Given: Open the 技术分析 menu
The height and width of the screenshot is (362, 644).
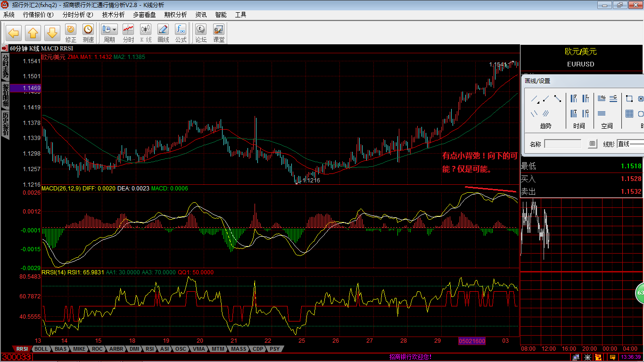Looking at the screenshot, I should click(113, 15).
